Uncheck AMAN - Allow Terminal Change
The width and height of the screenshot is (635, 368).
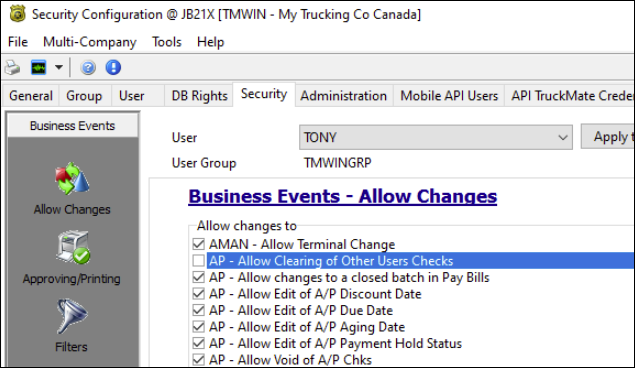tap(198, 244)
